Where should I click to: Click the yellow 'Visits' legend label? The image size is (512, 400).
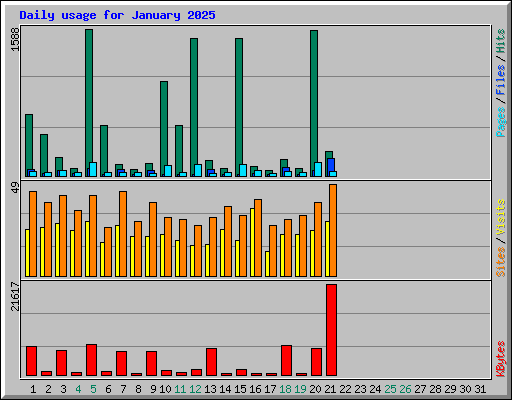[x=501, y=217]
